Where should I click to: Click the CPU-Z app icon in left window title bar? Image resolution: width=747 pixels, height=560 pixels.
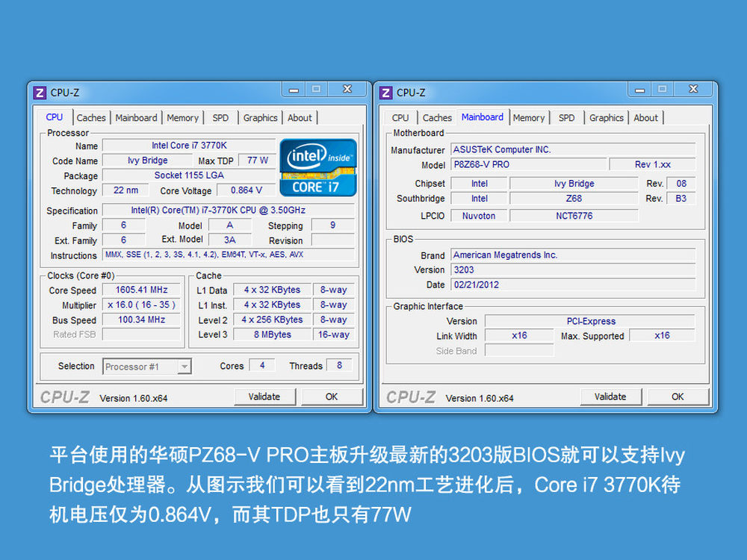[x=40, y=93]
